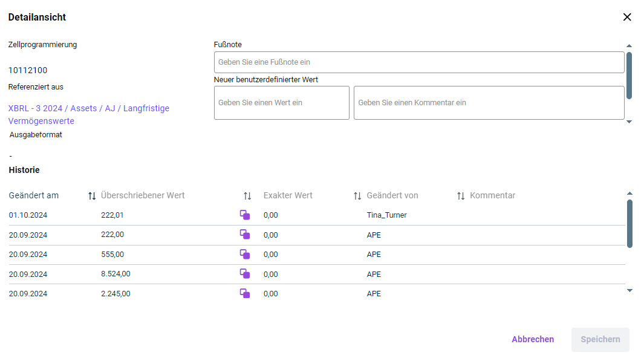Click the Historie table scrollbar down arrow
Screen dimensions: 644x364
click(629, 290)
